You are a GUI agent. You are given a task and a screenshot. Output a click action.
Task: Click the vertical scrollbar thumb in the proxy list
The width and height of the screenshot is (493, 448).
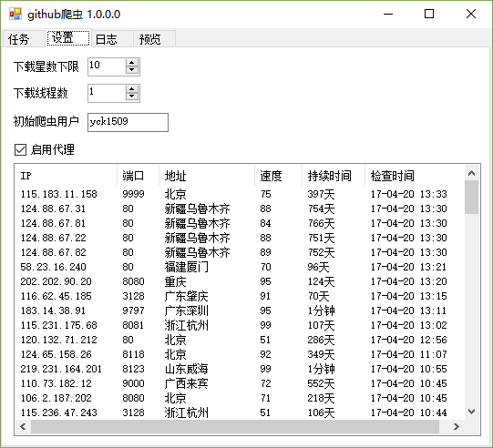click(471, 198)
